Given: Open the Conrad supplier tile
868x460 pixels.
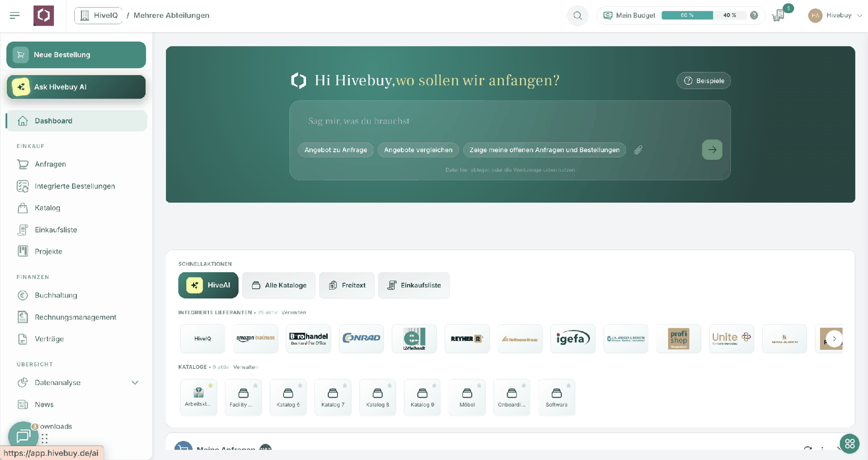Looking at the screenshot, I should pyautogui.click(x=361, y=338).
